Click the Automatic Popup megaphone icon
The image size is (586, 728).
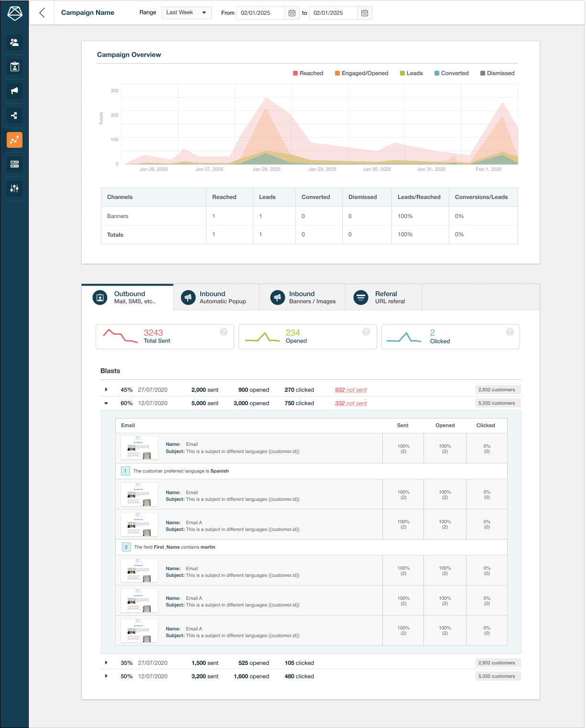(x=188, y=298)
